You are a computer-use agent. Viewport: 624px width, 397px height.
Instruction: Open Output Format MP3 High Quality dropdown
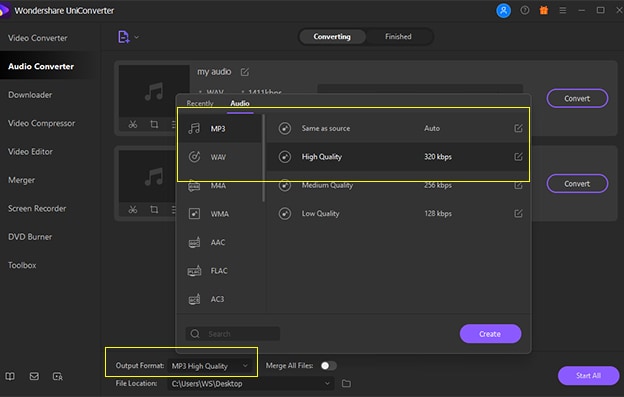(x=210, y=366)
